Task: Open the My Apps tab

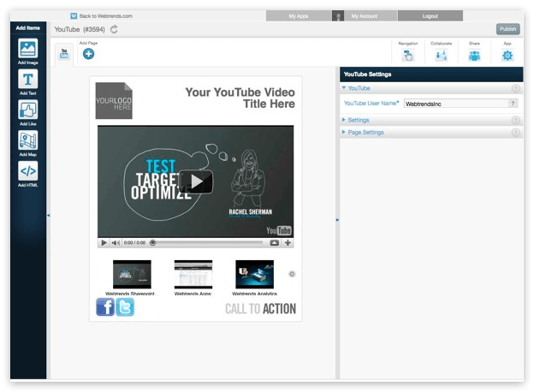Action: (299, 16)
